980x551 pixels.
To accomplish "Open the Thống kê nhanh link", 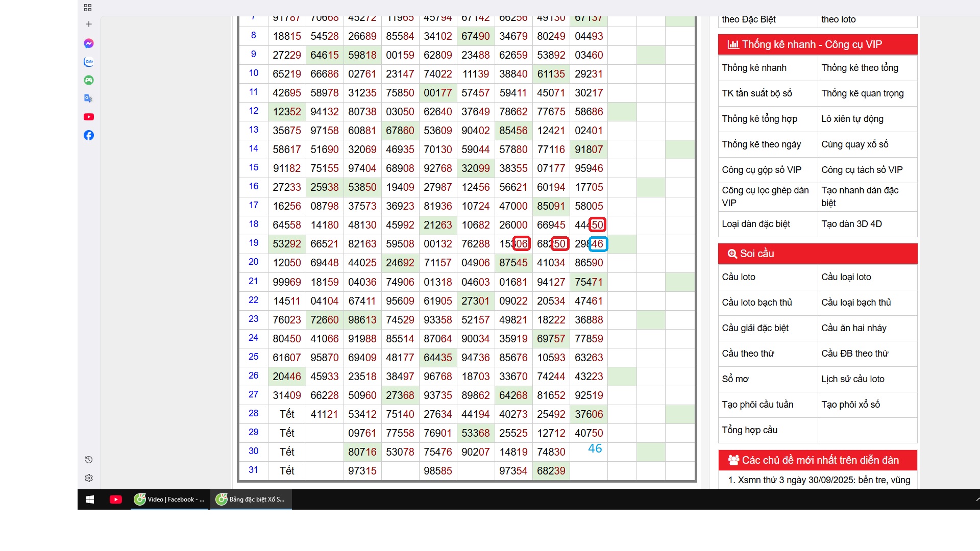I will (x=754, y=68).
